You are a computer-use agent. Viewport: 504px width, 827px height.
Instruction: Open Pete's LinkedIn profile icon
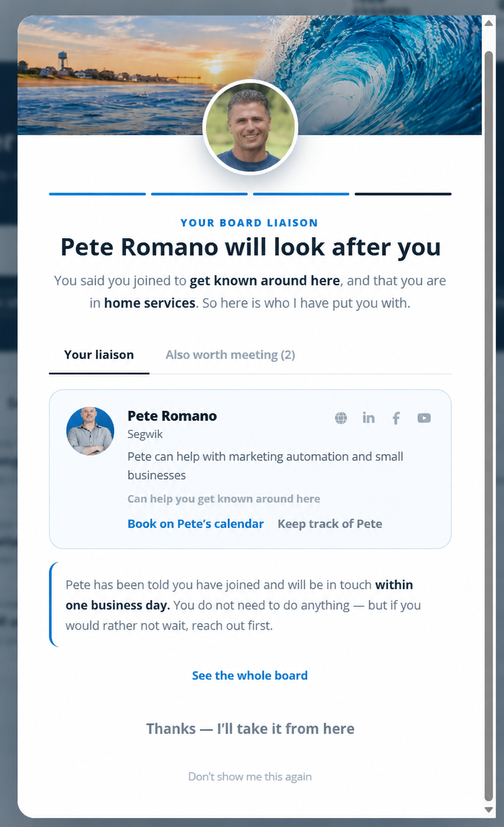click(369, 418)
